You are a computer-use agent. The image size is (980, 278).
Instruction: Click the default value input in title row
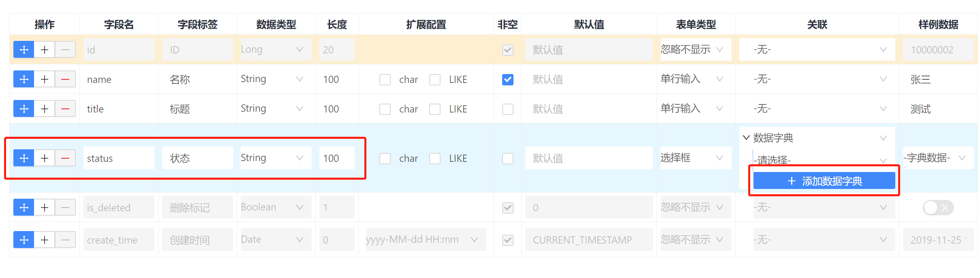click(x=589, y=109)
